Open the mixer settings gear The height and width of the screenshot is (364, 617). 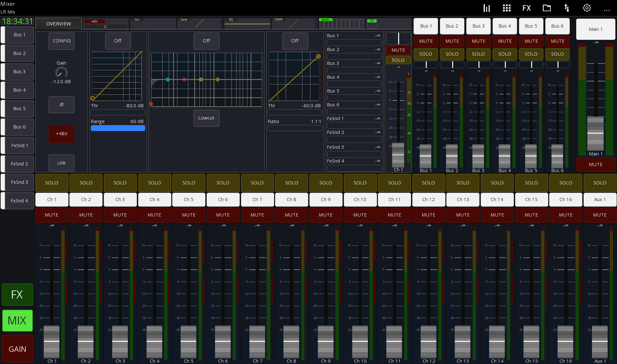pos(587,8)
